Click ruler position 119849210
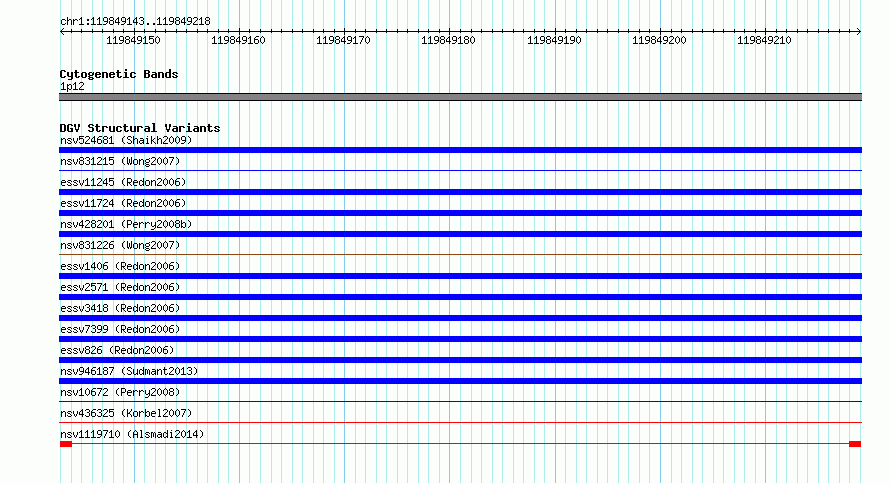 point(764,40)
